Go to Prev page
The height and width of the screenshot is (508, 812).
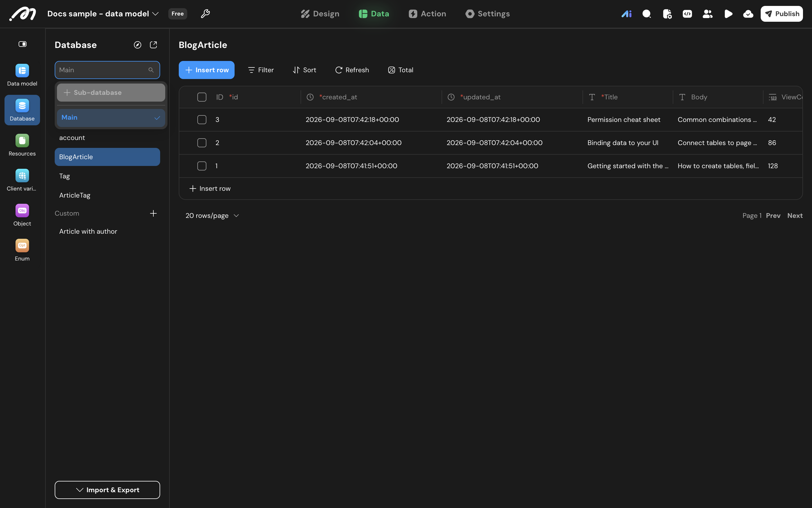[773, 216]
